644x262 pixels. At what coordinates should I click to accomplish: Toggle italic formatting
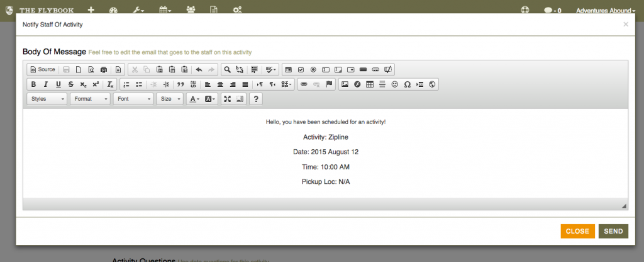coord(46,84)
